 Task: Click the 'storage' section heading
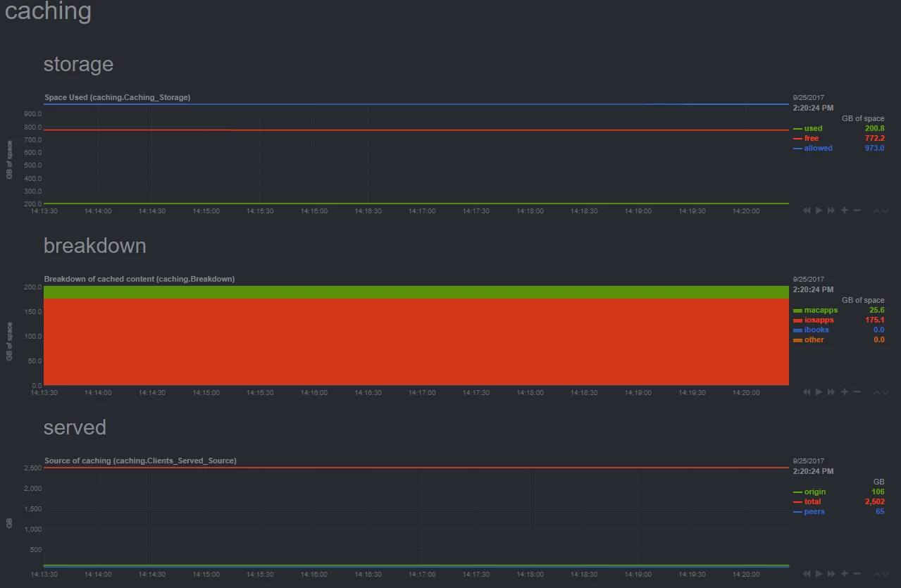(78, 64)
